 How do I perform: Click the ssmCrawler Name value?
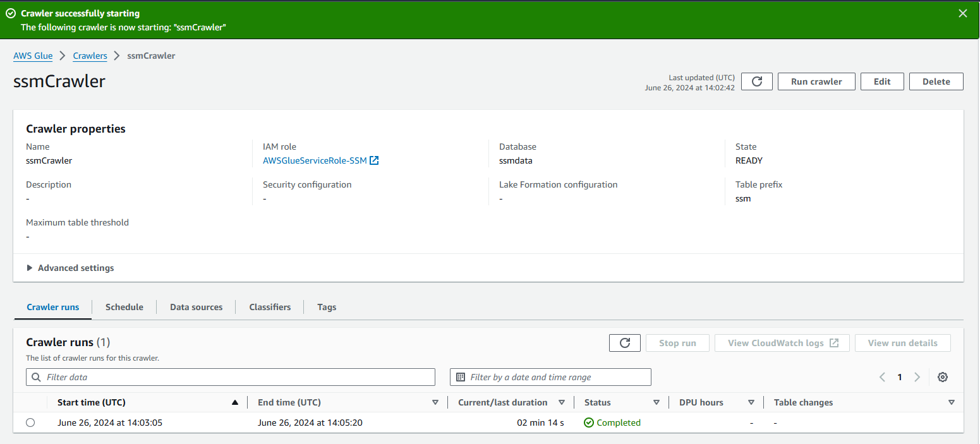point(49,160)
